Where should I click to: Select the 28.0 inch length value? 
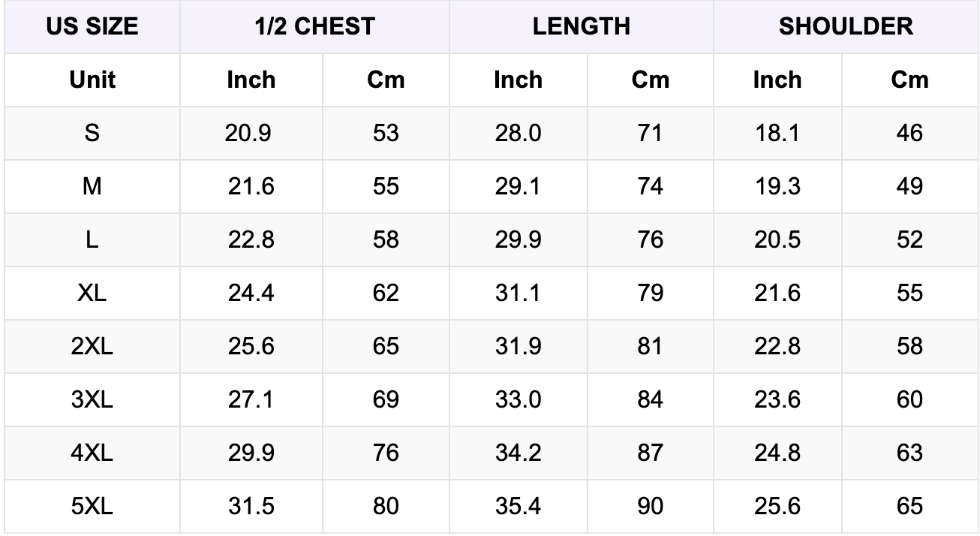click(518, 133)
